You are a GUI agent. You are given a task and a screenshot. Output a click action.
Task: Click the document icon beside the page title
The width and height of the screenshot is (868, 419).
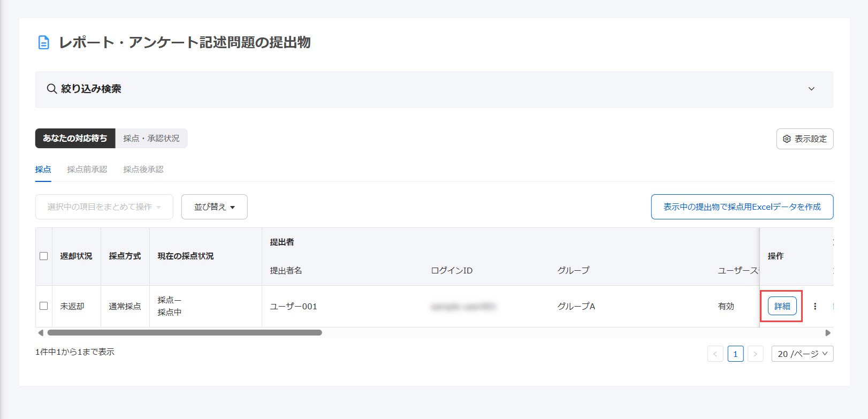[44, 42]
